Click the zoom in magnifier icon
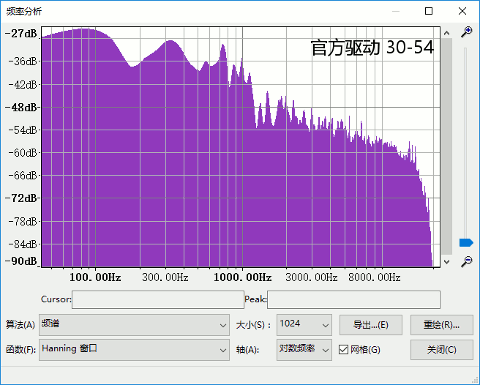 [466, 32]
